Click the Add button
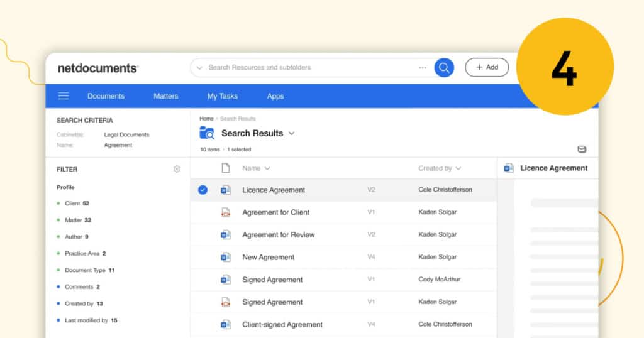Image resolution: width=644 pixels, height=338 pixels. click(487, 67)
